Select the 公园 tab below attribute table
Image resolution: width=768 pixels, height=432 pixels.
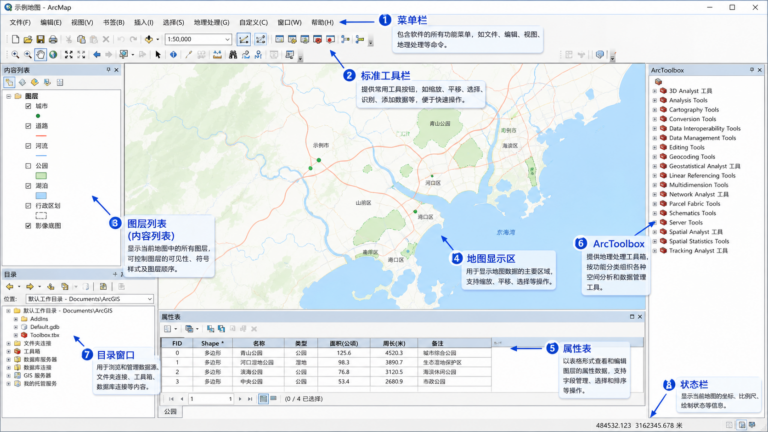tap(170, 411)
